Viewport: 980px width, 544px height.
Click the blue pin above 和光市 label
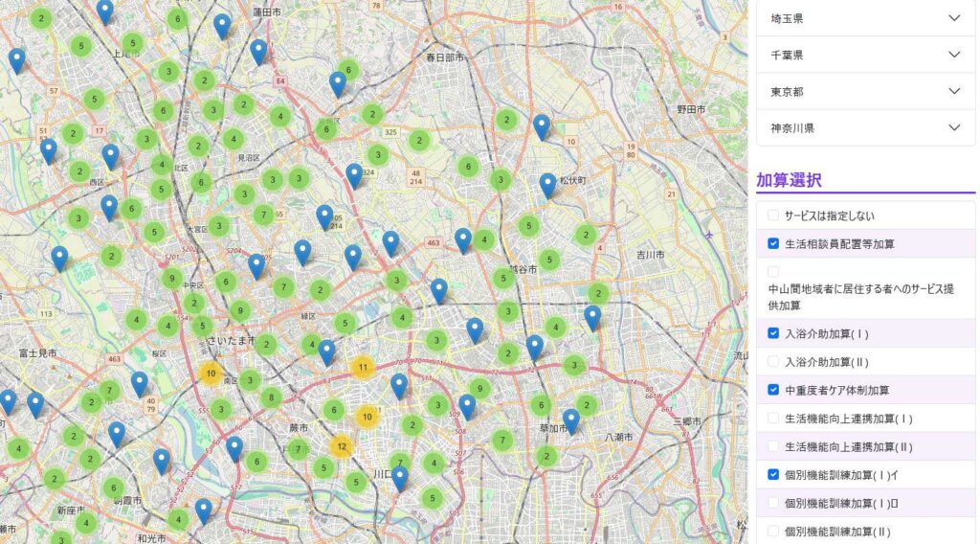tap(203, 510)
